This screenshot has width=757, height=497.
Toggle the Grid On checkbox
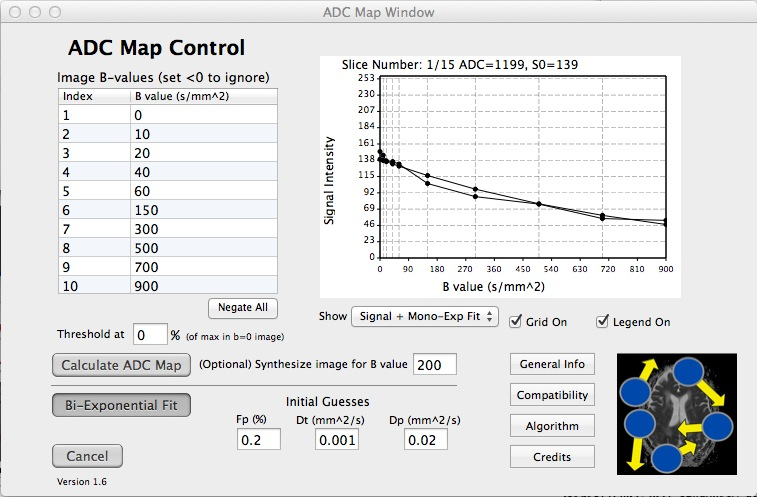click(x=515, y=321)
